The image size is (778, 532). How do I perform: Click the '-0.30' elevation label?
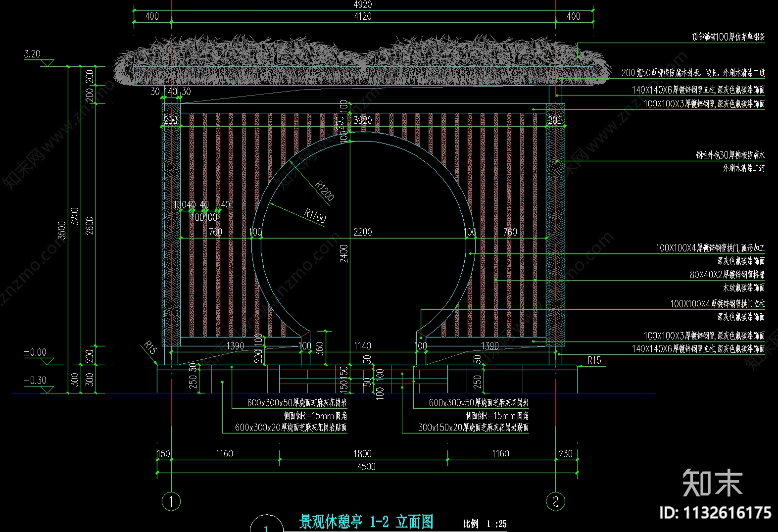click(35, 381)
